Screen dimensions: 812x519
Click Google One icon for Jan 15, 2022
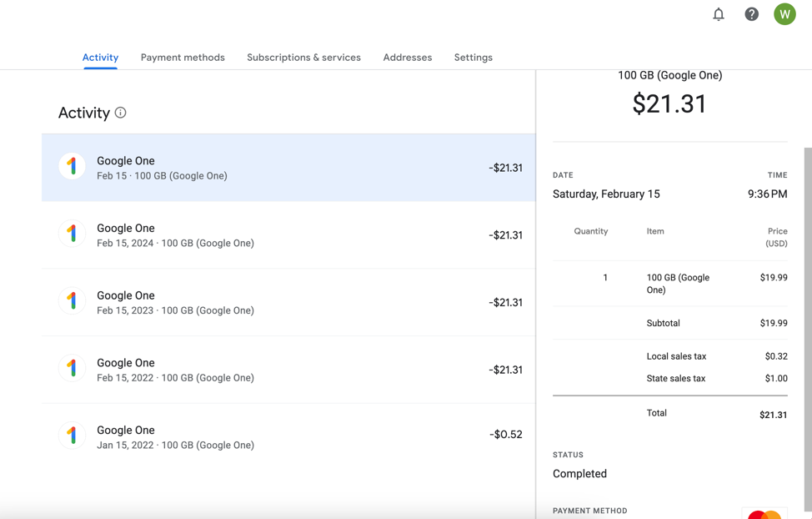click(x=73, y=436)
